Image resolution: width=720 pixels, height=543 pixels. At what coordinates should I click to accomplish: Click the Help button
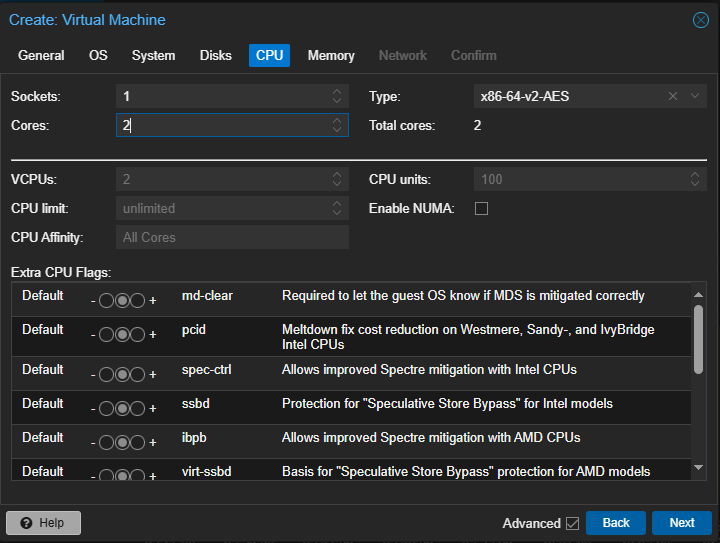(43, 523)
